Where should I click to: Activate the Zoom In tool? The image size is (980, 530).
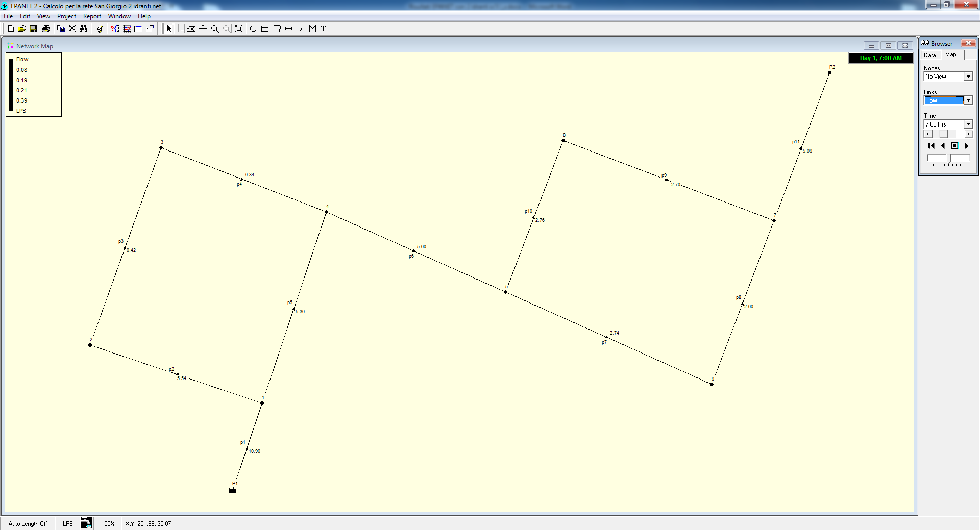pos(215,29)
